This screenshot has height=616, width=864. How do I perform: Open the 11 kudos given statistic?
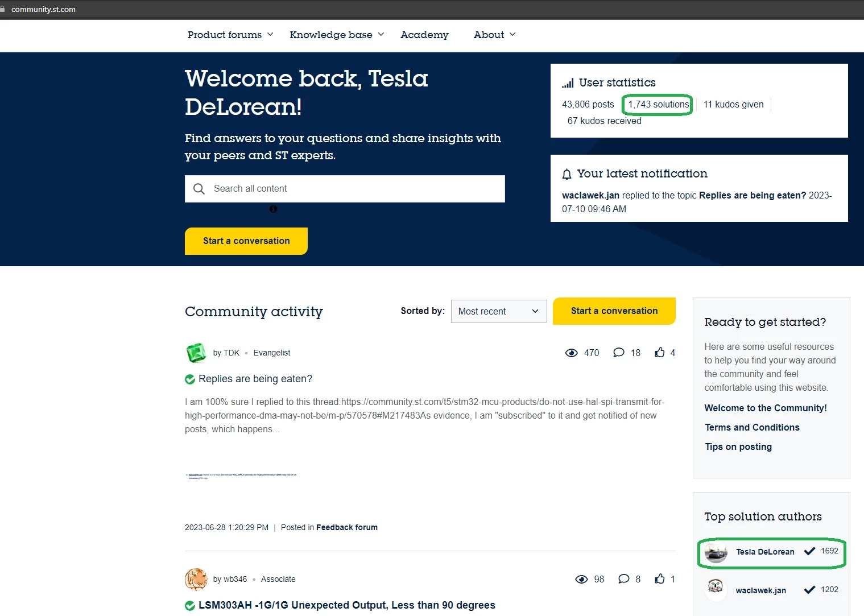734,105
